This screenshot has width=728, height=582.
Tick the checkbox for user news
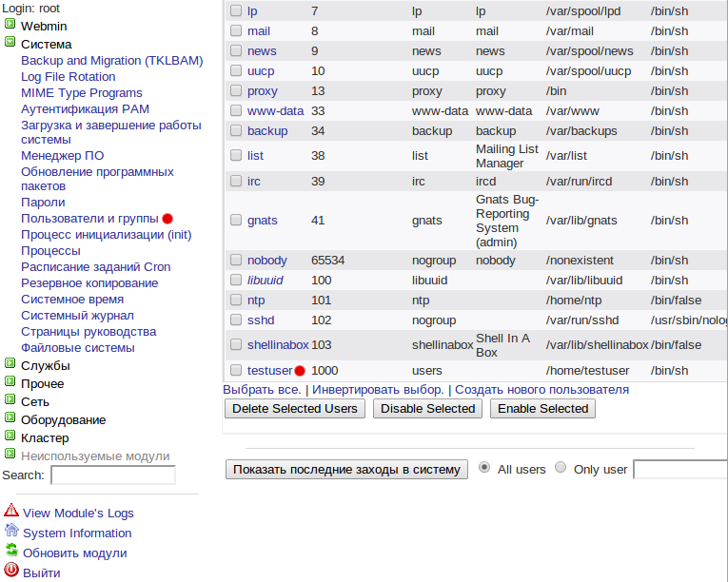point(236,50)
